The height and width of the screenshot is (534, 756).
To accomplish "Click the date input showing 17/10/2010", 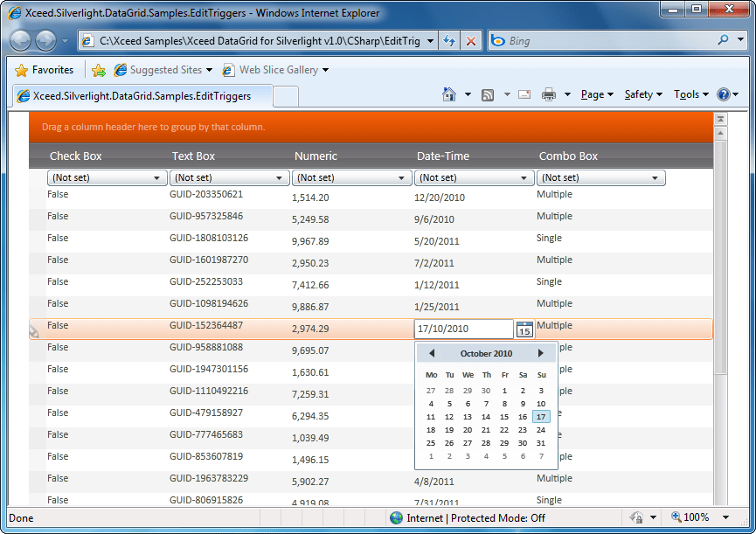I will (463, 329).
